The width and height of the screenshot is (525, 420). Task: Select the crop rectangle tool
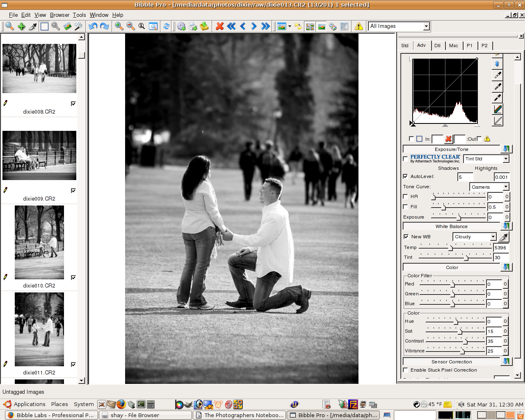click(x=44, y=26)
